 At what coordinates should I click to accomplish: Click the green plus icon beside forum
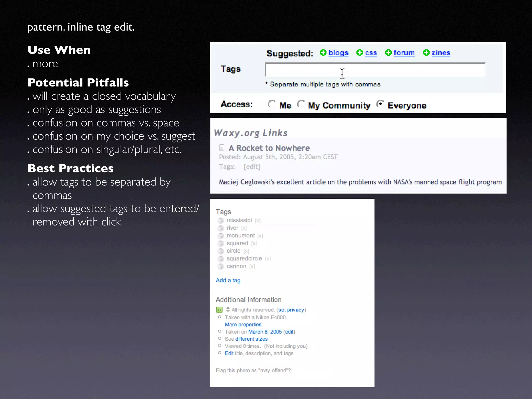coord(388,52)
